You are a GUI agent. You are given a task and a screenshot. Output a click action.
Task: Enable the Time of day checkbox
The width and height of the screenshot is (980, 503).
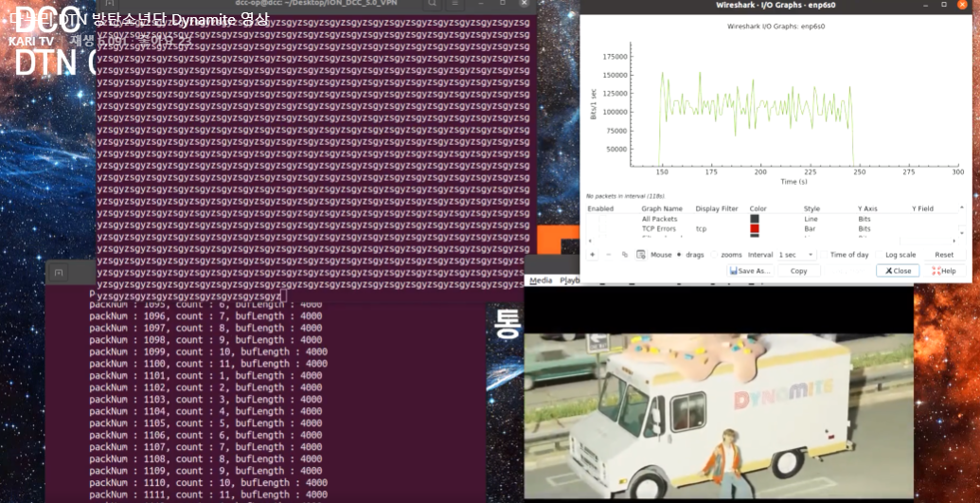coord(824,255)
